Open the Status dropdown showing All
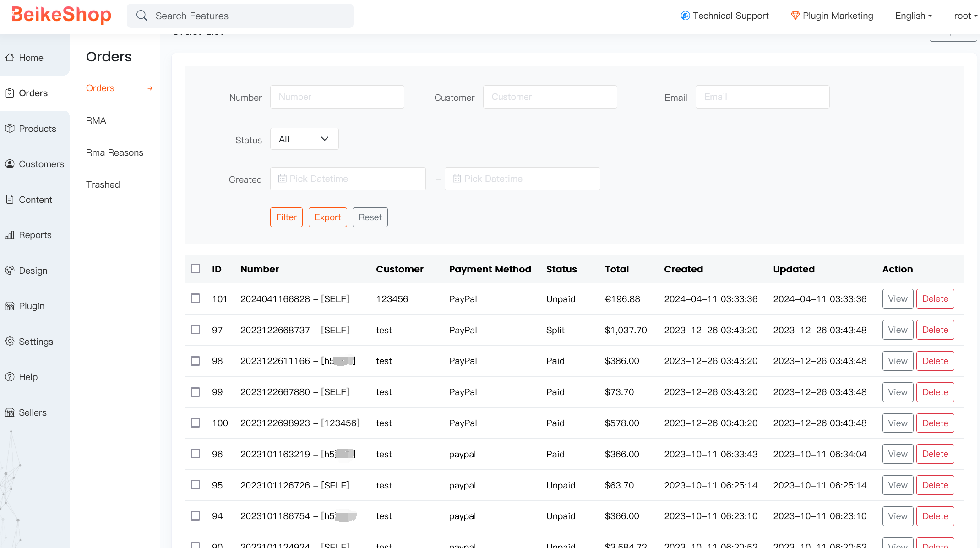 coord(305,139)
